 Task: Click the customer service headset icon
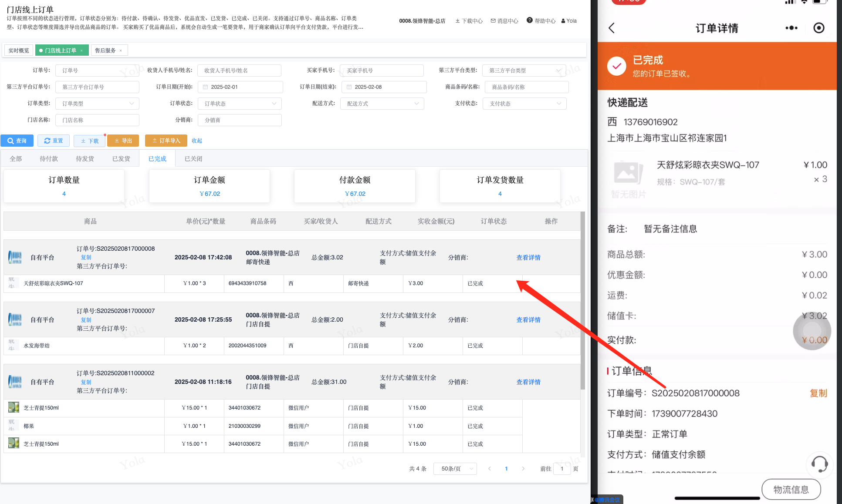(819, 464)
